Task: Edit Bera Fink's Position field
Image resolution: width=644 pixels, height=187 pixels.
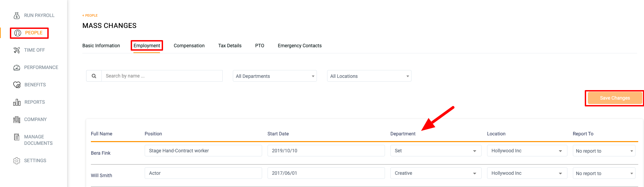Action: [203, 151]
